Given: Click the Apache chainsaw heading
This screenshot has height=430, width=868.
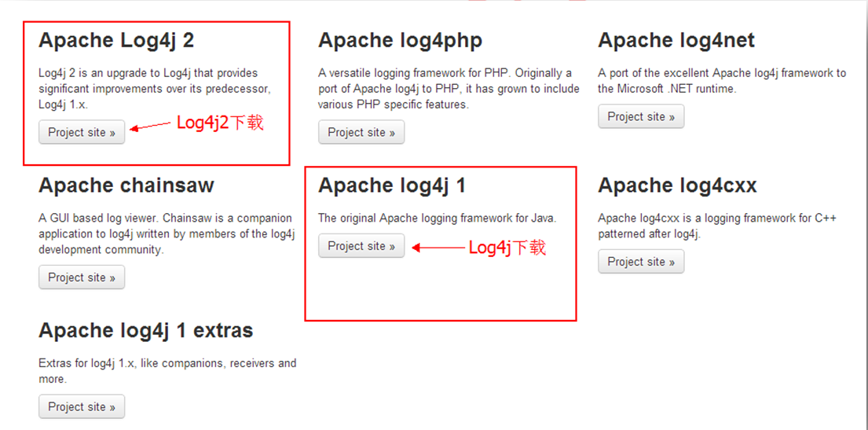Looking at the screenshot, I should [x=126, y=186].
